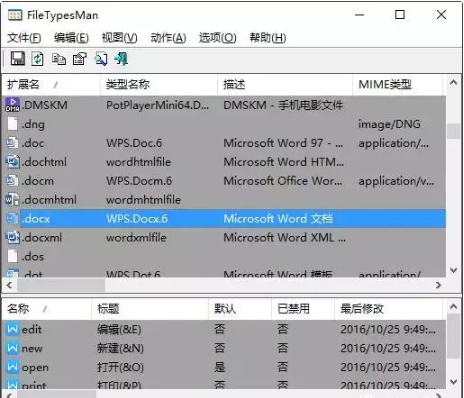The width and height of the screenshot is (464, 398).
Task: Click the blank icon beside .dng
Action: coord(12,124)
